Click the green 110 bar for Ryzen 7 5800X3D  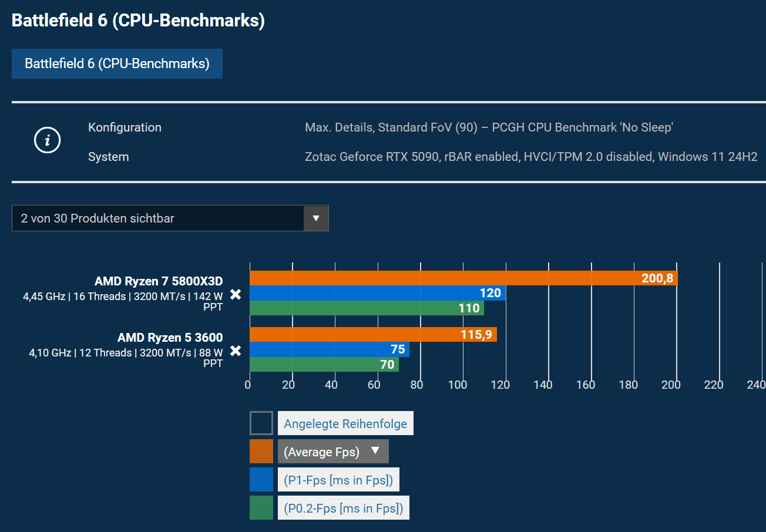coord(367,308)
